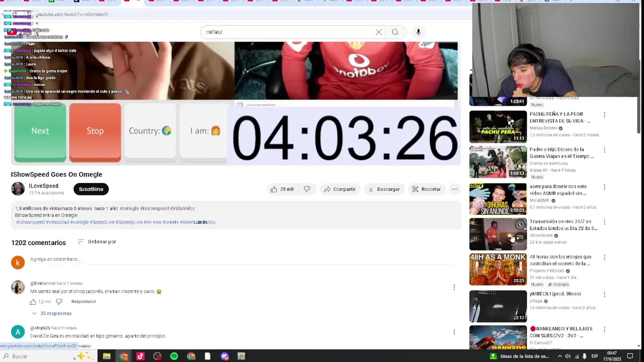Open options for the PACHU PEÑA video
The width and height of the screenshot is (644, 362).
(x=604, y=115)
